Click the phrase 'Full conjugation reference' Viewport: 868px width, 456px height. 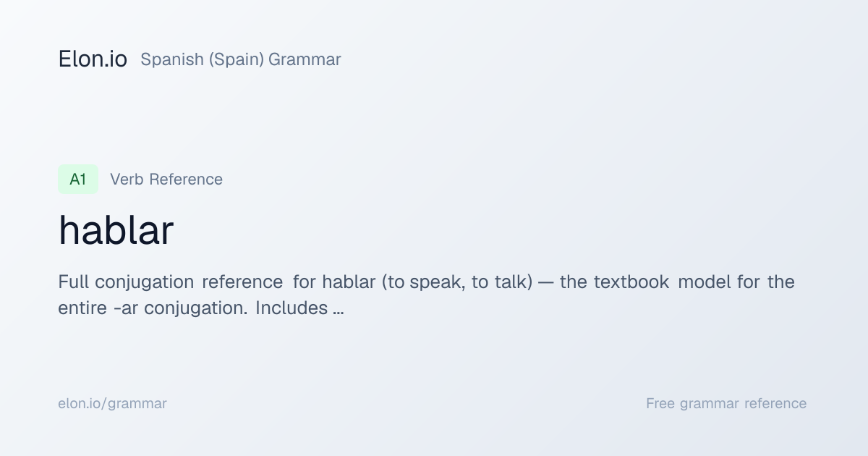click(x=171, y=282)
